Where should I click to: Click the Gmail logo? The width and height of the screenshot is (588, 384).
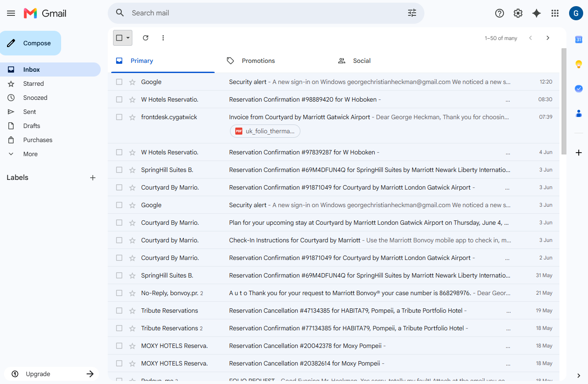[x=45, y=13]
